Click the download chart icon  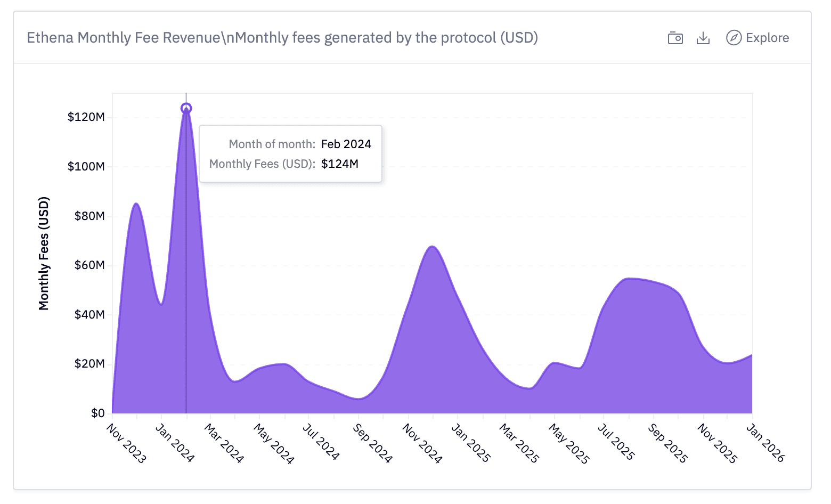point(703,38)
